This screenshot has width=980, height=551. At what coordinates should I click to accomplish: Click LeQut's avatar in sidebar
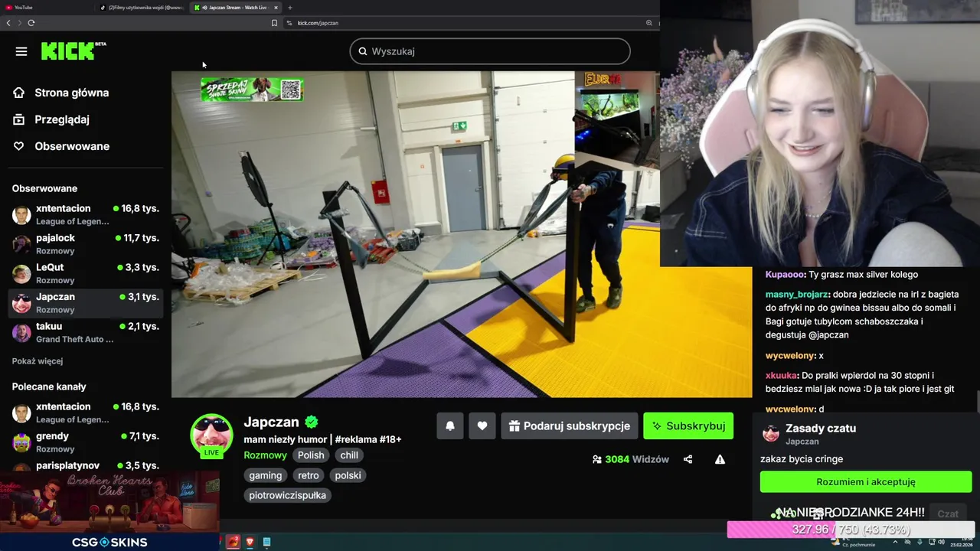(x=21, y=273)
